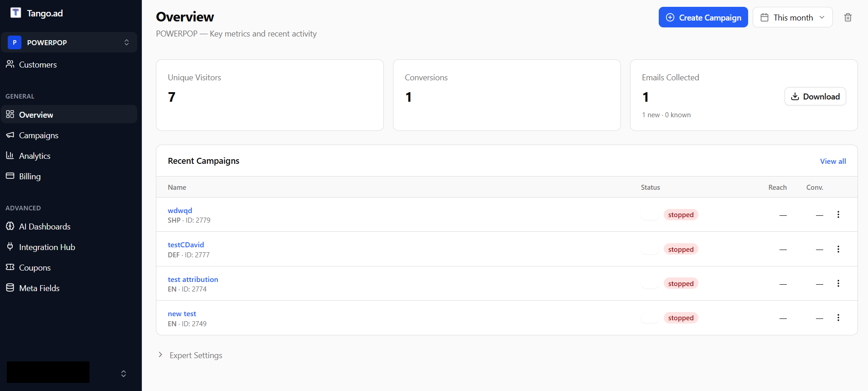Viewport: 868px width, 391px height.
Task: Click the Create Campaign button
Action: (703, 17)
